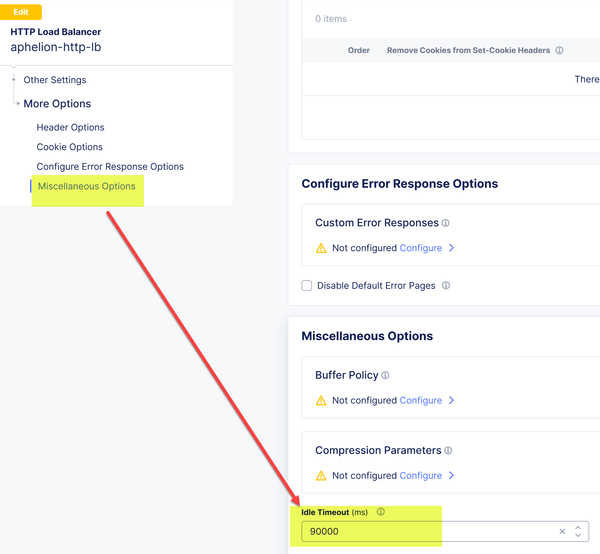This screenshot has height=554, width=600.
Task: Click the Idle Timeout info icon
Action: click(x=380, y=512)
